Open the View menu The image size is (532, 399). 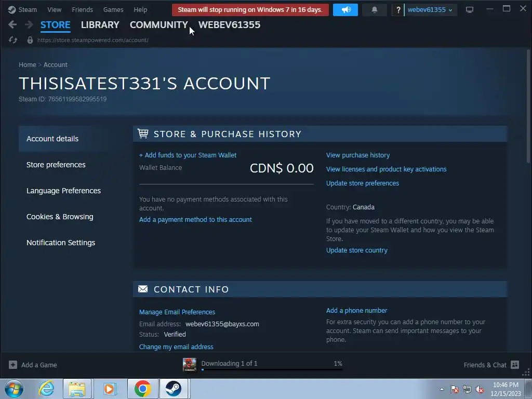(54, 9)
